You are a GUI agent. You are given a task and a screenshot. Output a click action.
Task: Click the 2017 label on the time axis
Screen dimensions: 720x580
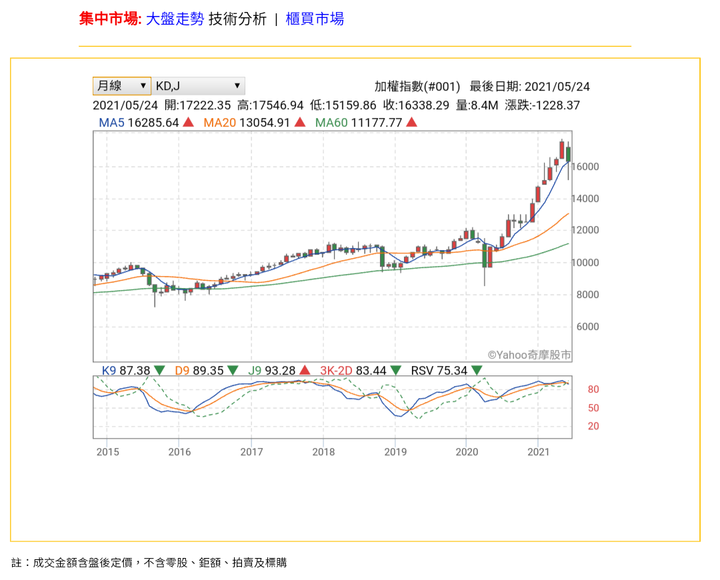tap(252, 452)
